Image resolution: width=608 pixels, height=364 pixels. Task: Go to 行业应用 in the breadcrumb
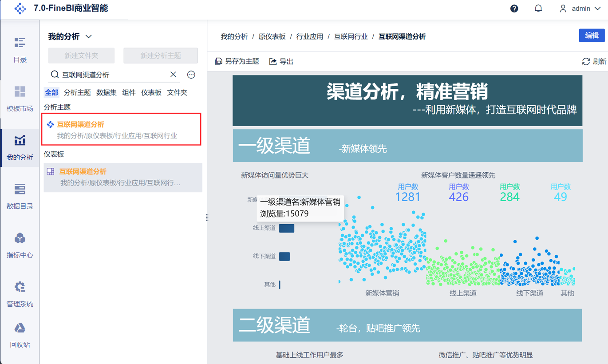[310, 36]
